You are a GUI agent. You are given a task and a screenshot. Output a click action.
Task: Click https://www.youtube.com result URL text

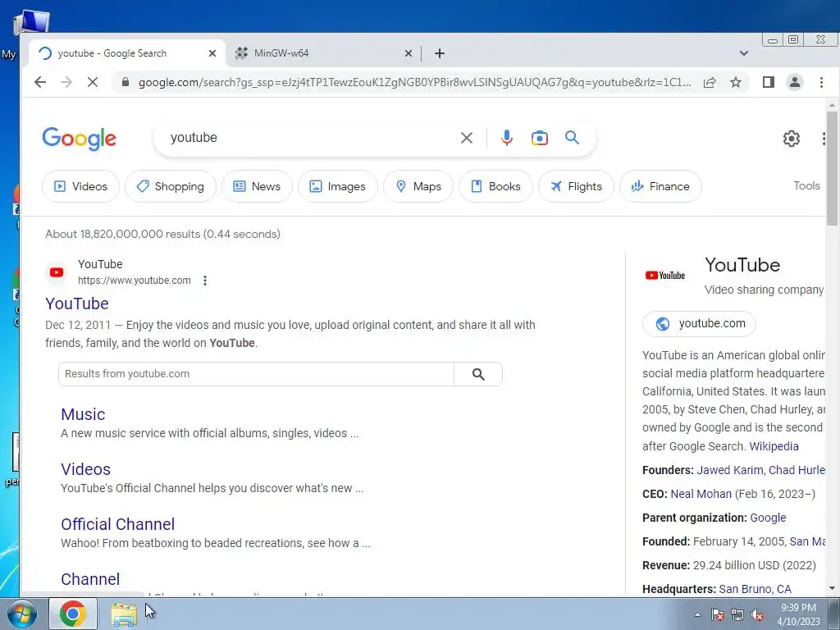[134, 281]
